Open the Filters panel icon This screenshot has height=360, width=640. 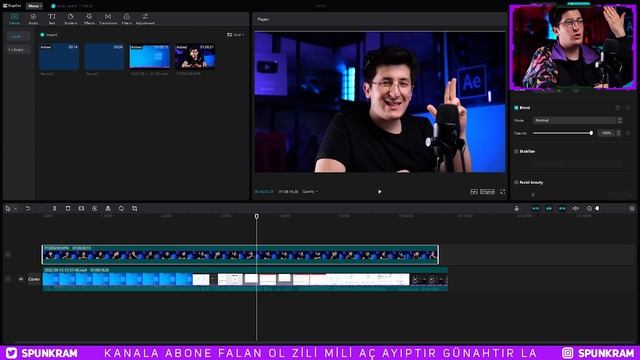[x=127, y=19]
